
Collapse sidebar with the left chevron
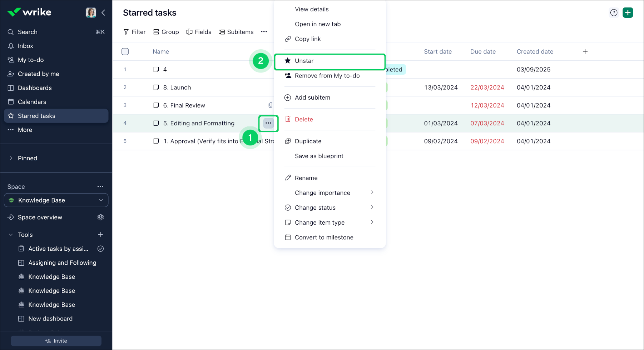[103, 13]
